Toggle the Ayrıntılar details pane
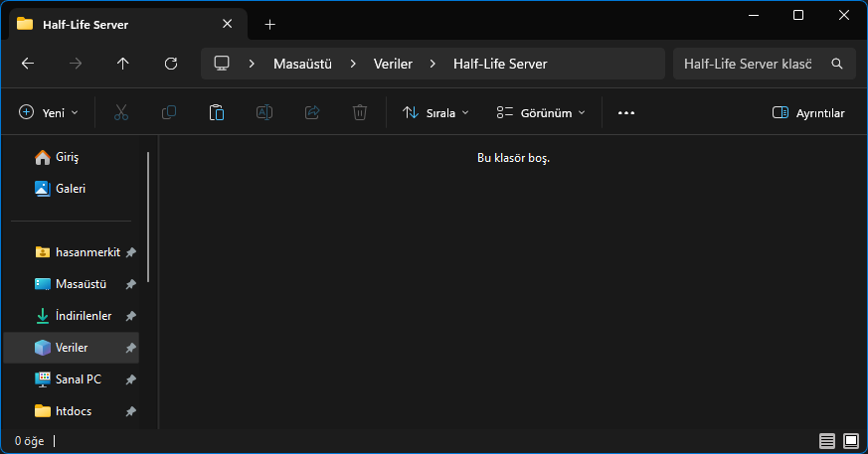 pyautogui.click(x=808, y=113)
